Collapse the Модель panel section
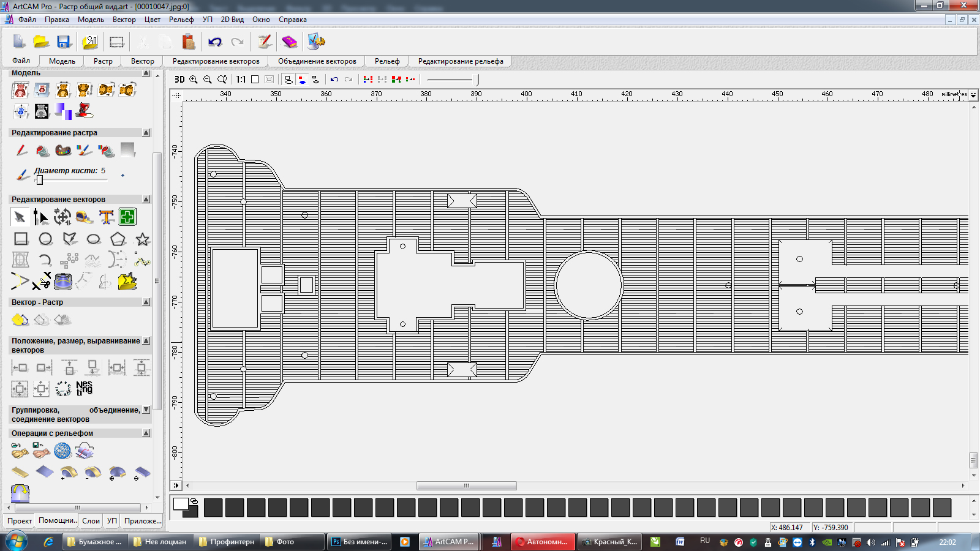Image resolution: width=980 pixels, height=551 pixels. (146, 73)
